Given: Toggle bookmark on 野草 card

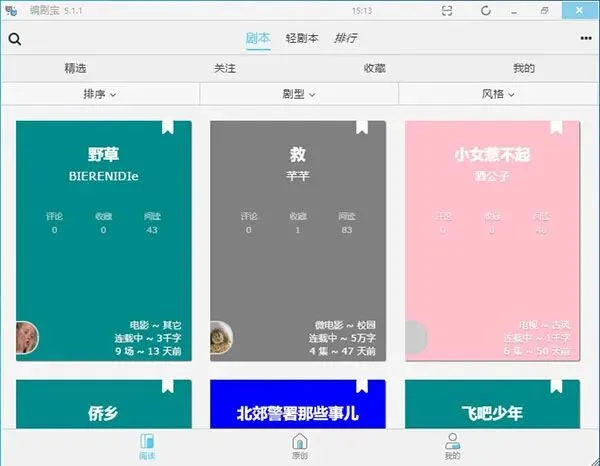Looking at the screenshot, I should (168, 127).
